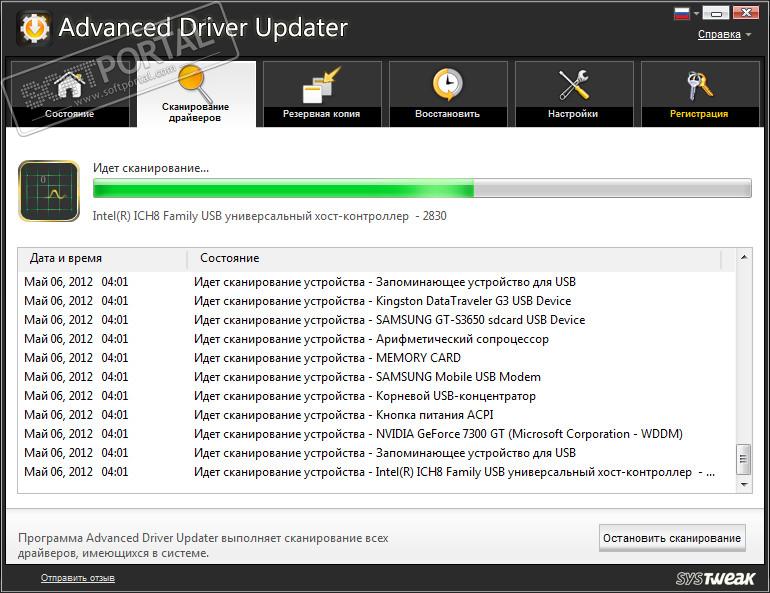The width and height of the screenshot is (770, 593).
Task: Click the Russian flag language icon
Action: coord(682,14)
